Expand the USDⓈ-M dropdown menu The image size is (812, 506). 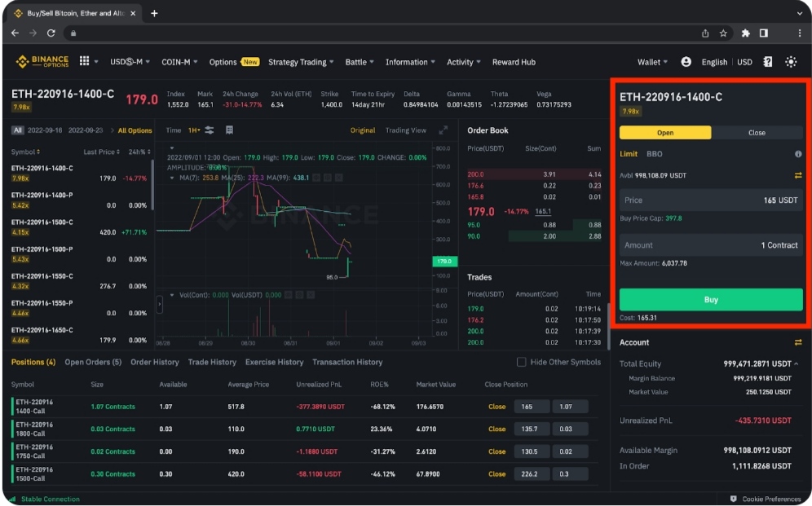(x=130, y=62)
